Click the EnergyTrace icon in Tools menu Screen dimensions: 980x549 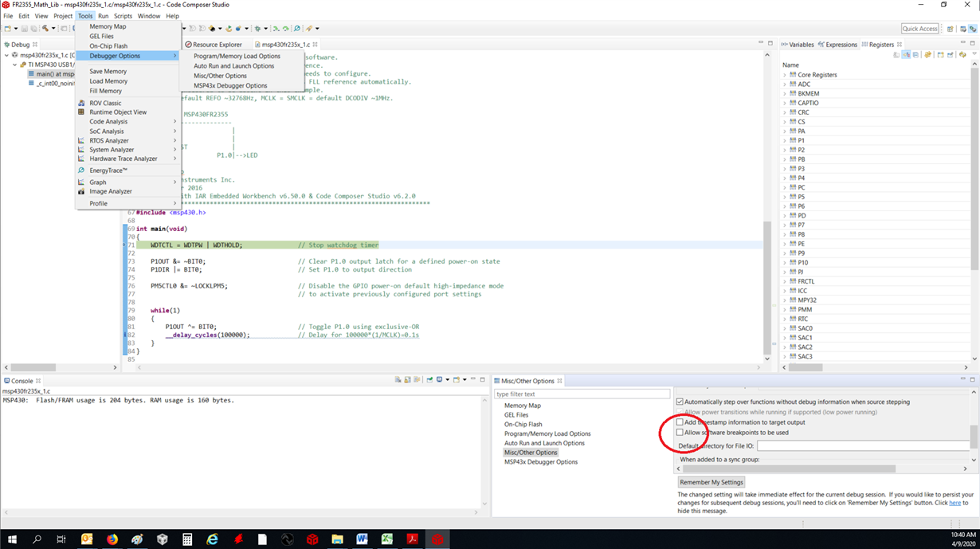coord(81,171)
